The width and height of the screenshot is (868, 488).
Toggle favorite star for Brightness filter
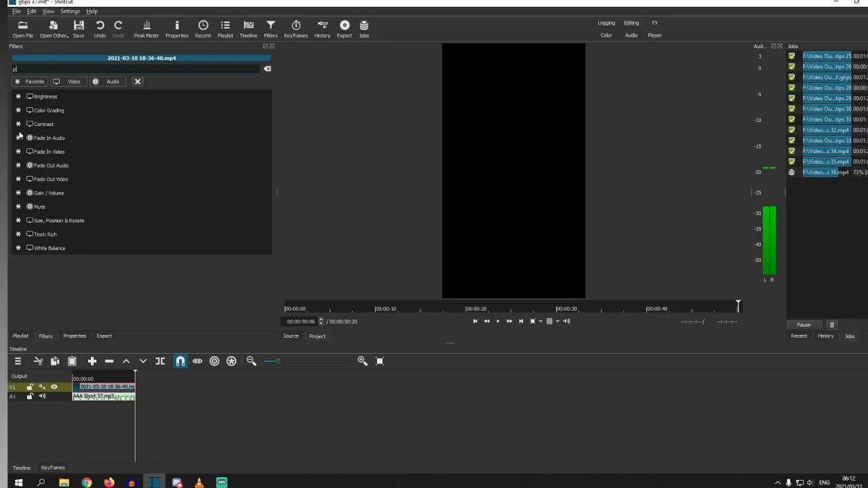[x=18, y=96]
